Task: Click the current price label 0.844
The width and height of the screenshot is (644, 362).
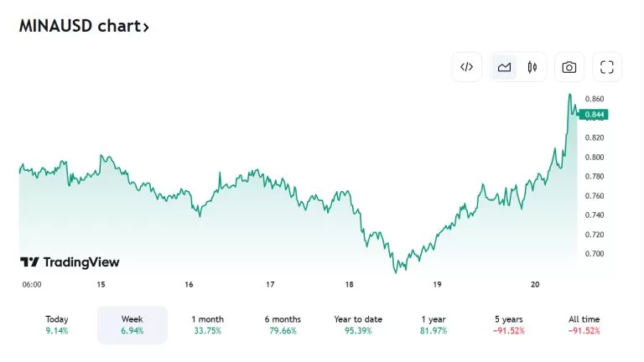Action: 595,115
